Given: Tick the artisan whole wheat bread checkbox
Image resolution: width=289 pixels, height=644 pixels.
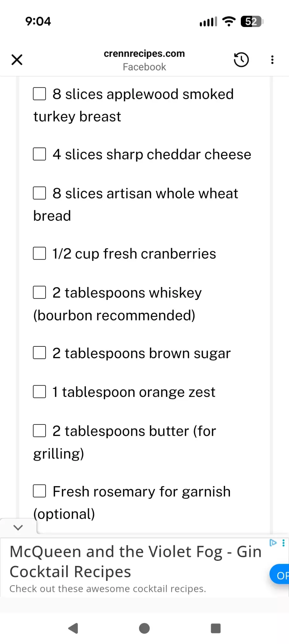Looking at the screenshot, I should click(39, 193).
